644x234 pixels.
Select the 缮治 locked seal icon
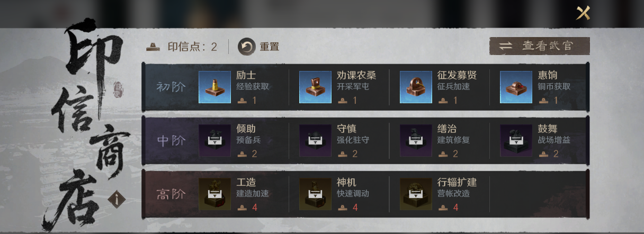(416, 140)
